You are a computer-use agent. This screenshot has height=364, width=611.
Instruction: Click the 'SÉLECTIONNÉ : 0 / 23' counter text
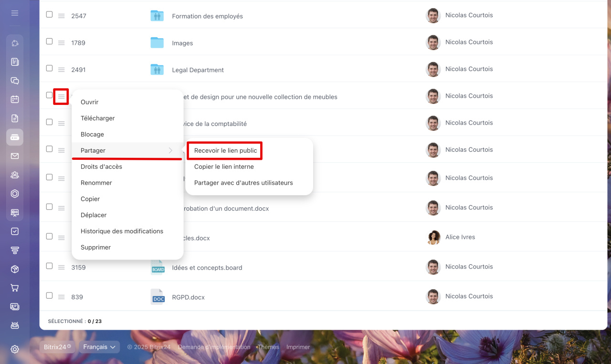click(x=75, y=322)
